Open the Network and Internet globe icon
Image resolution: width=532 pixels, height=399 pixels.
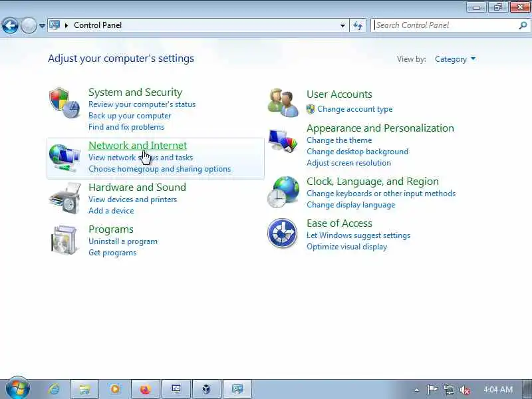click(64, 158)
